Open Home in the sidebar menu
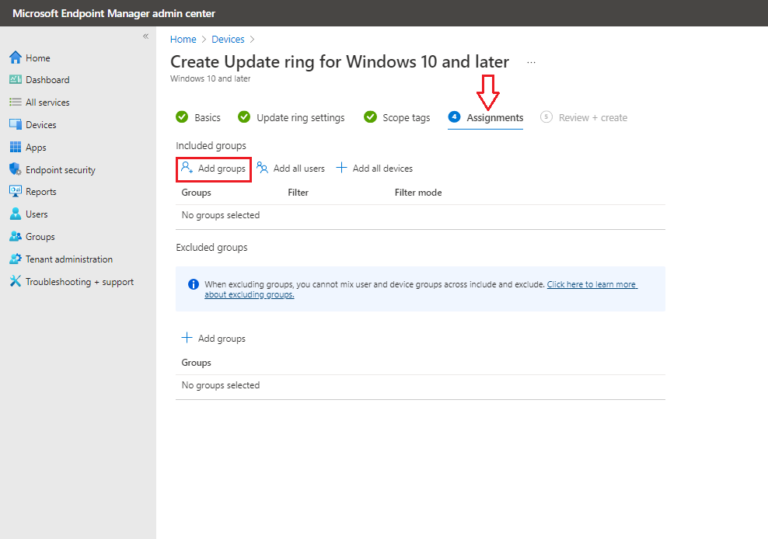The height and width of the screenshot is (539, 768). [38, 58]
